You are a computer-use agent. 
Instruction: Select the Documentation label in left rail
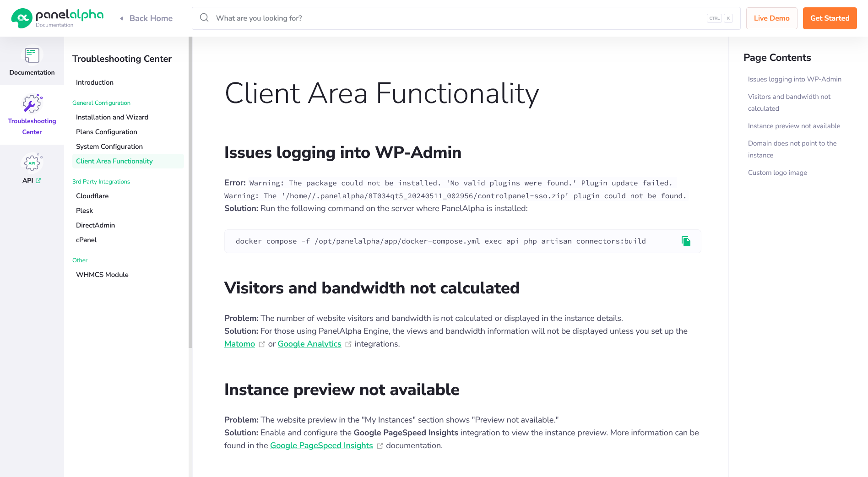32,72
